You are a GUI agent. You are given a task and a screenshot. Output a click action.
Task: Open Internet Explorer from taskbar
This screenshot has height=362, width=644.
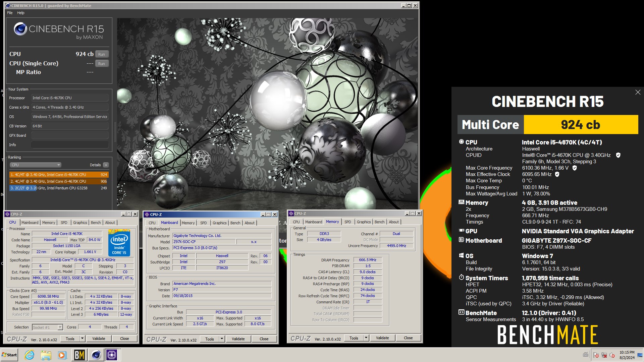click(30, 355)
